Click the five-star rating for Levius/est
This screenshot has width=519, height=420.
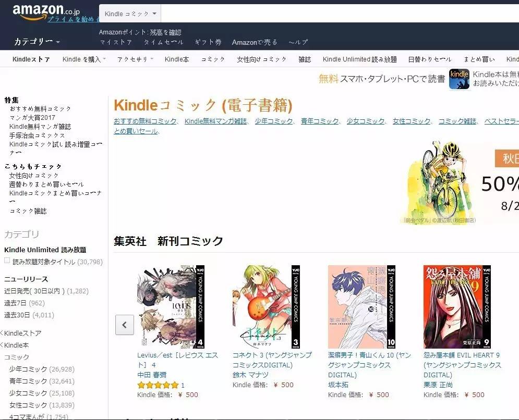pyautogui.click(x=158, y=385)
